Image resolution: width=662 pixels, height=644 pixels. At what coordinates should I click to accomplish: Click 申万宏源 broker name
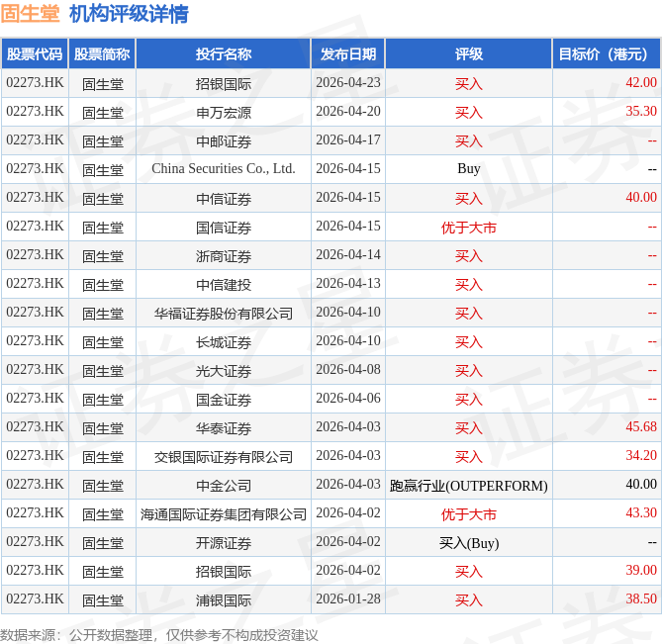tap(224, 113)
